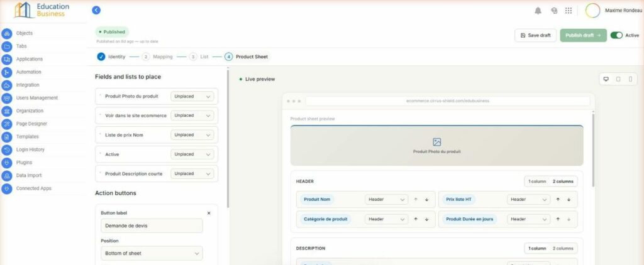Move Produit Durée en jours field up
644x265 pixels.
pyautogui.click(x=558, y=219)
